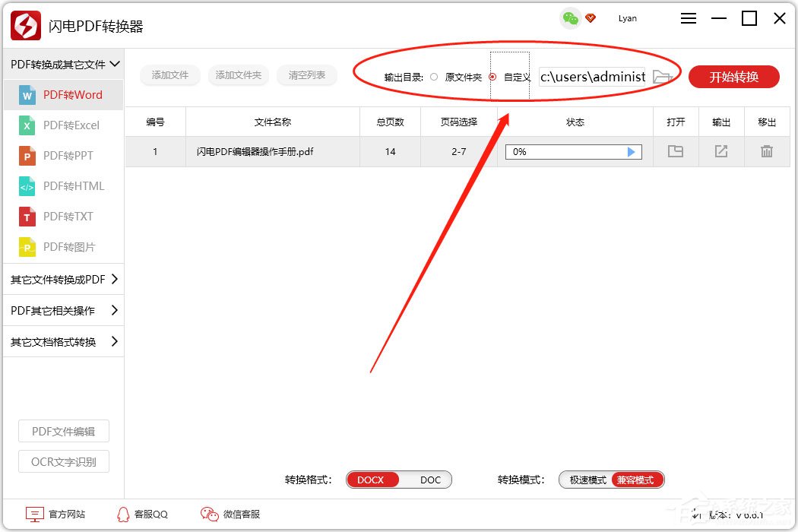
Task: Remove the PDF using the trash icon
Action: 767,151
